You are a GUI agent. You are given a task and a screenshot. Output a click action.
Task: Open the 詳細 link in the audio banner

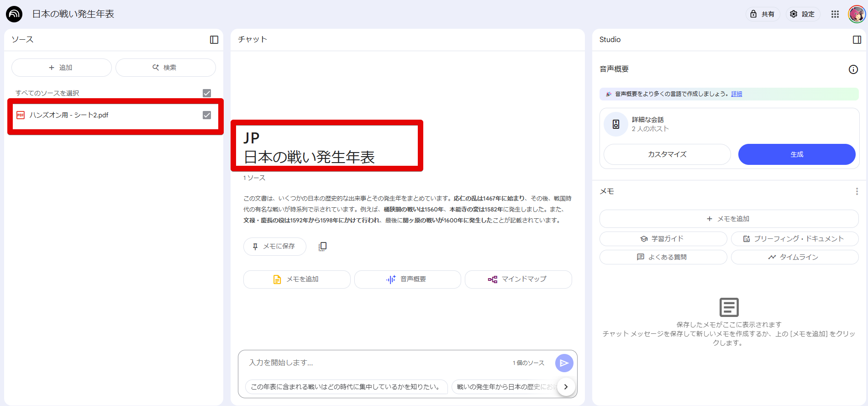coord(736,94)
